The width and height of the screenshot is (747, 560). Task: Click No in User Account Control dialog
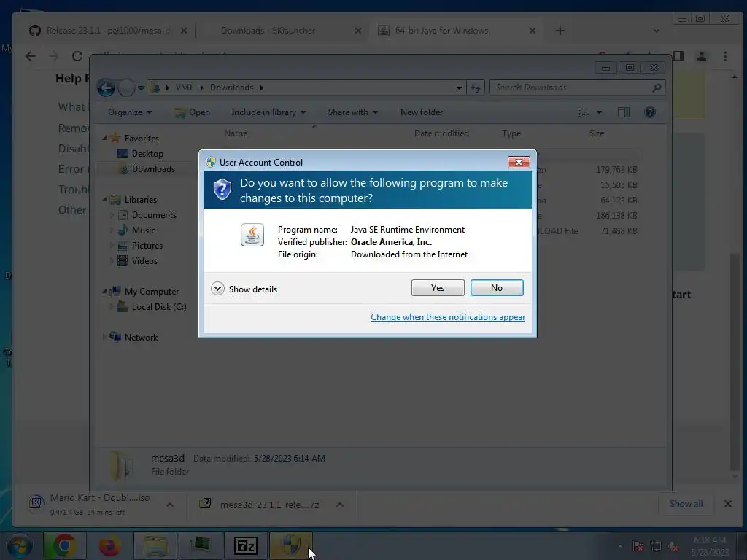pyautogui.click(x=496, y=287)
